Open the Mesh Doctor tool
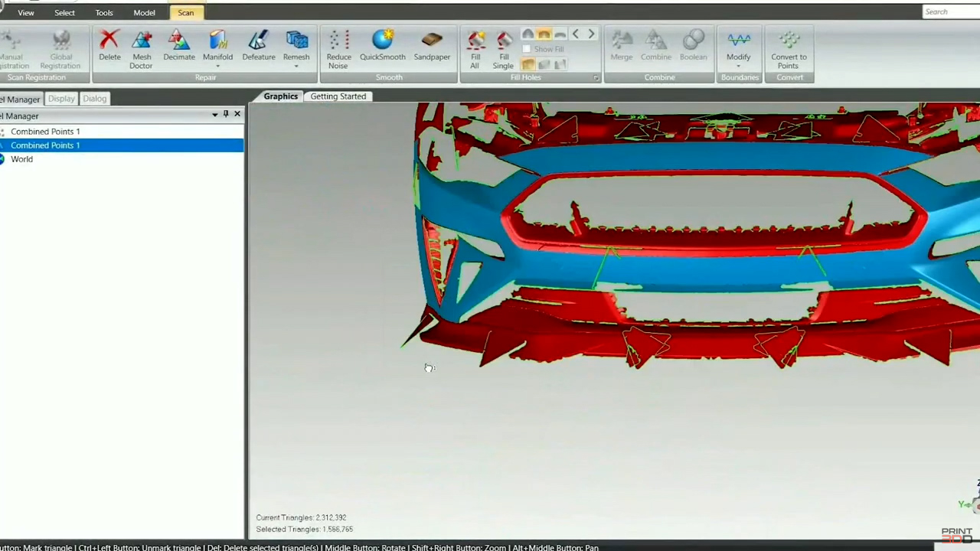The width and height of the screenshot is (980, 551). 142,49
